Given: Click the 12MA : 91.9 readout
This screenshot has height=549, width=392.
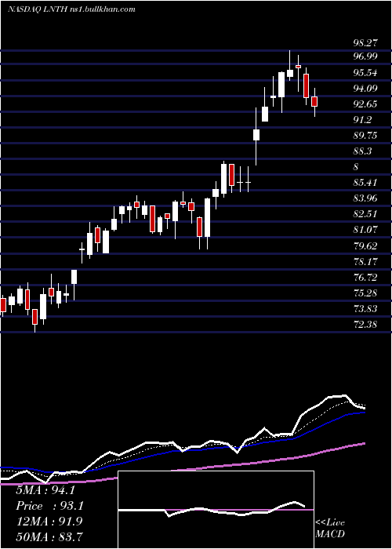Looking at the screenshot, I should pyautogui.click(x=49, y=521).
